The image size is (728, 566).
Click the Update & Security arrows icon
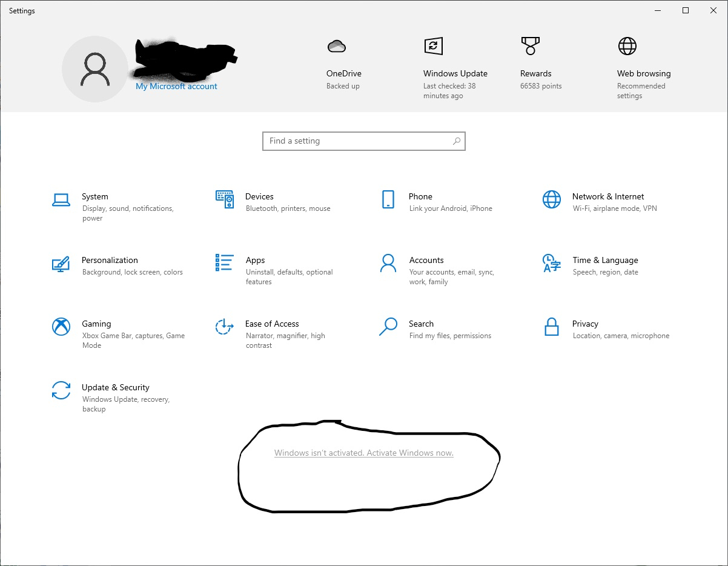click(61, 390)
